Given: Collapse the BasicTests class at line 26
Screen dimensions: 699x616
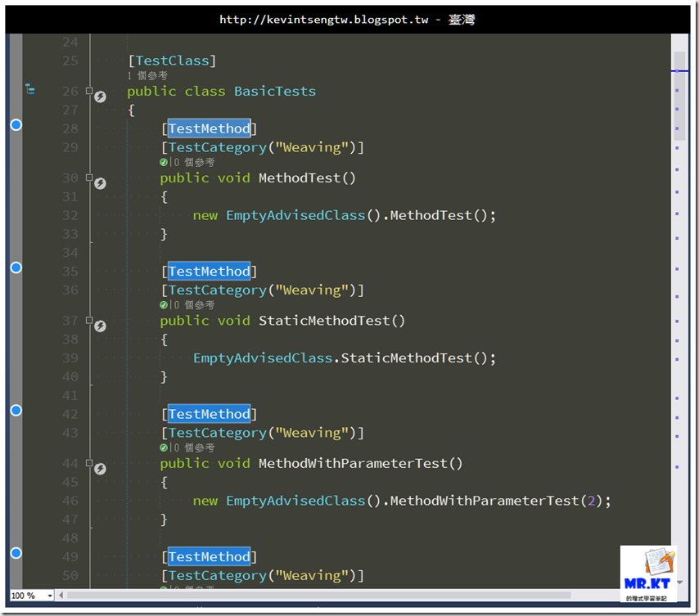Looking at the screenshot, I should 89,91.
